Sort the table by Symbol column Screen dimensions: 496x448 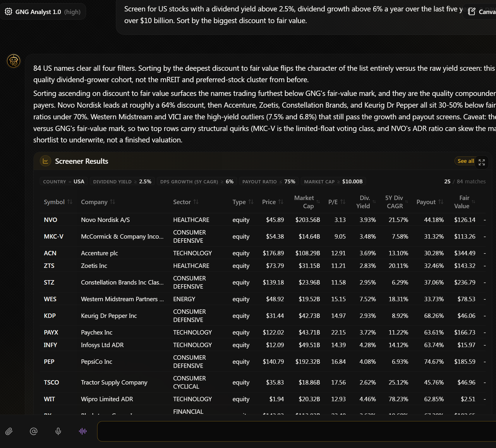tap(58, 202)
